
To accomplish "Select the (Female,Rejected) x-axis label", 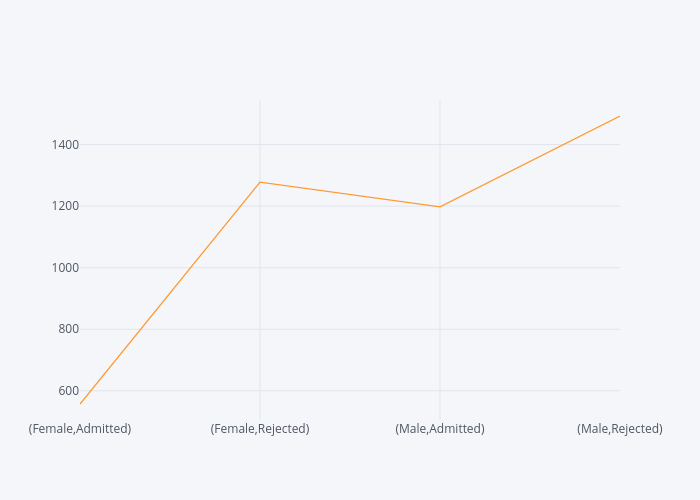I will [260, 429].
